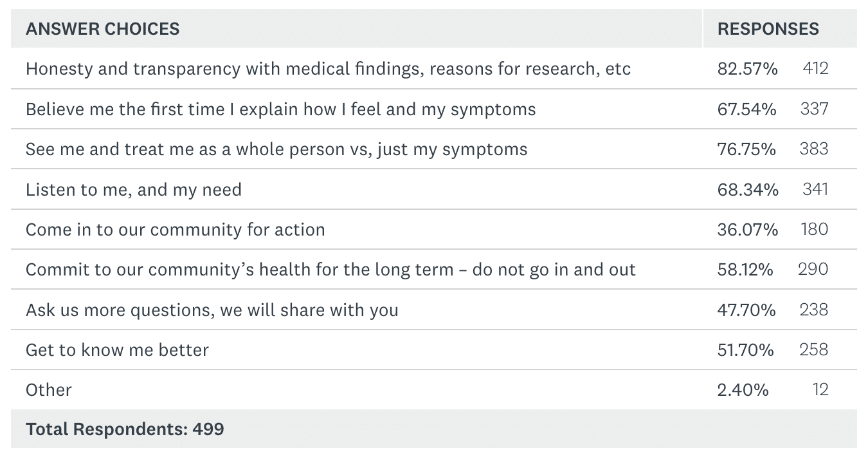Select 'See me and treat me as a whole person' row

point(276,149)
